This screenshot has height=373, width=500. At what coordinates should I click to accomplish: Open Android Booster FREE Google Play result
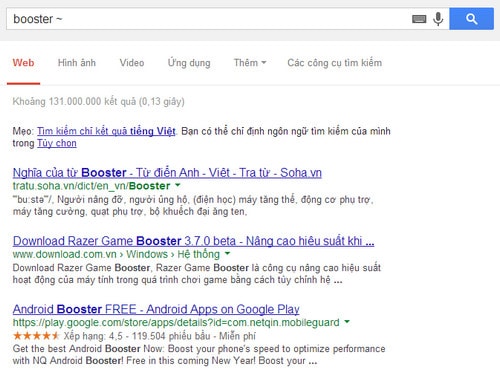156,309
